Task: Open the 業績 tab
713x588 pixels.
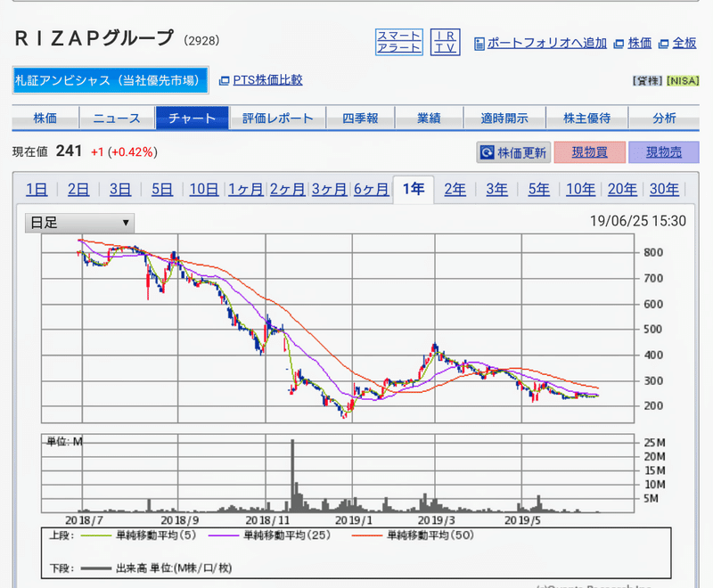Action: (429, 118)
